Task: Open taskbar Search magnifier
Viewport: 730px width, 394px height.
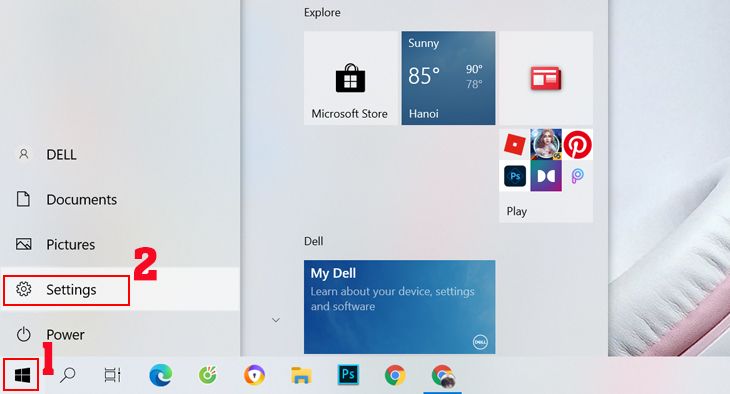Action: click(68, 375)
